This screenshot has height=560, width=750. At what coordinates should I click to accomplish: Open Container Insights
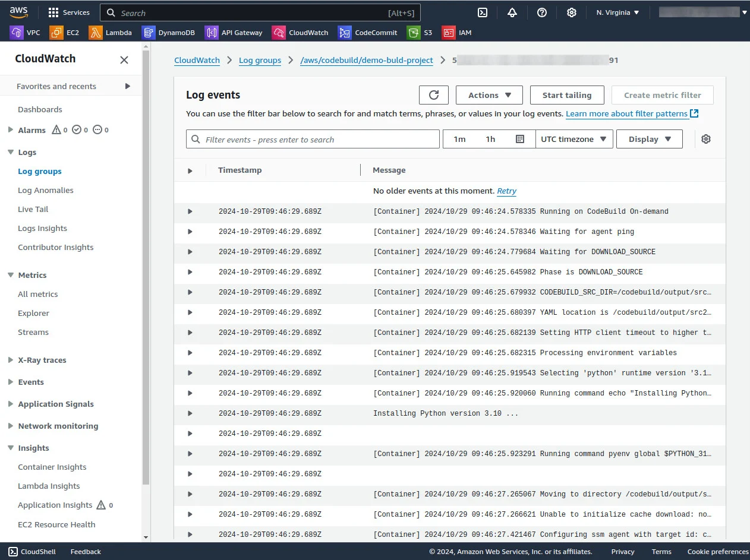[x=52, y=467]
